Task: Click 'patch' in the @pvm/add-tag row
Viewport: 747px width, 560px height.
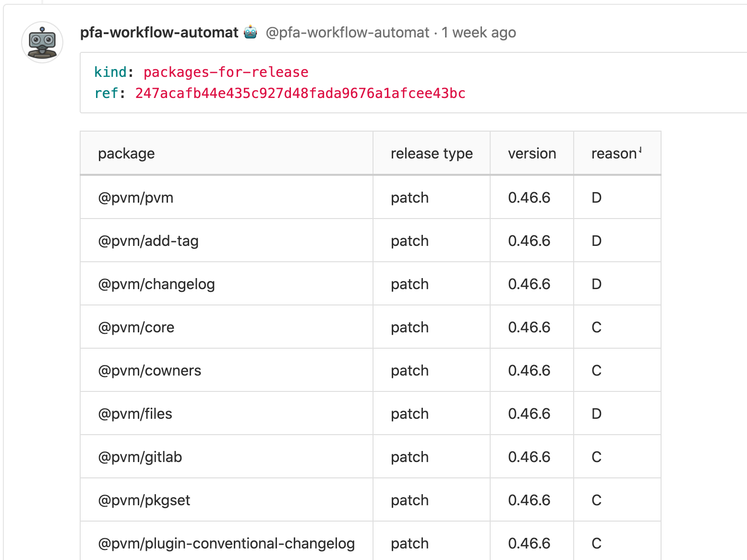Action: pyautogui.click(x=410, y=241)
